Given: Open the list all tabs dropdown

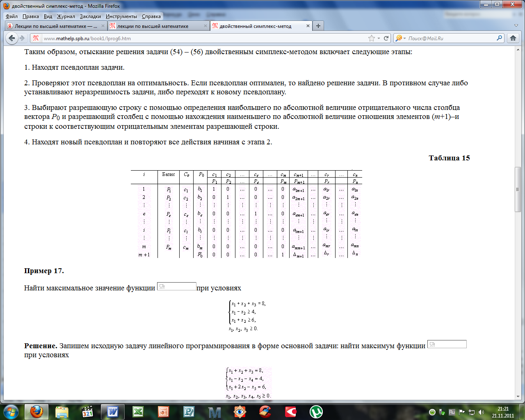Looking at the screenshot, I should (516, 26).
